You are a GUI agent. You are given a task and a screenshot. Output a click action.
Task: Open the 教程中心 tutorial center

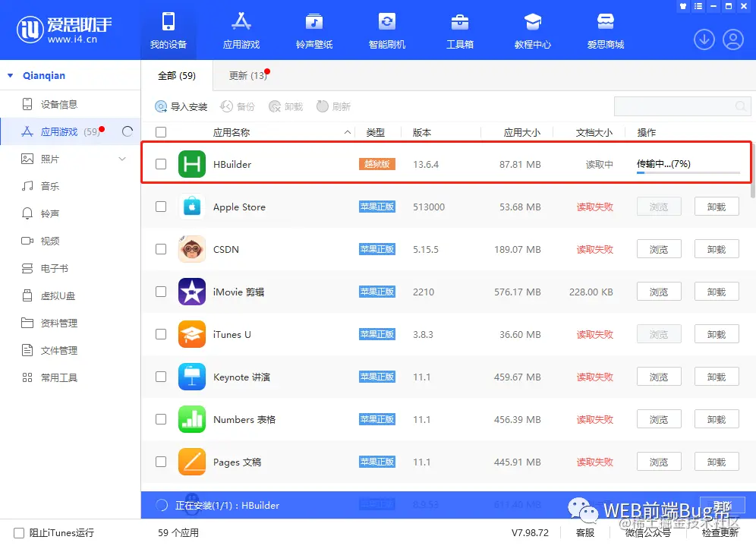532,31
